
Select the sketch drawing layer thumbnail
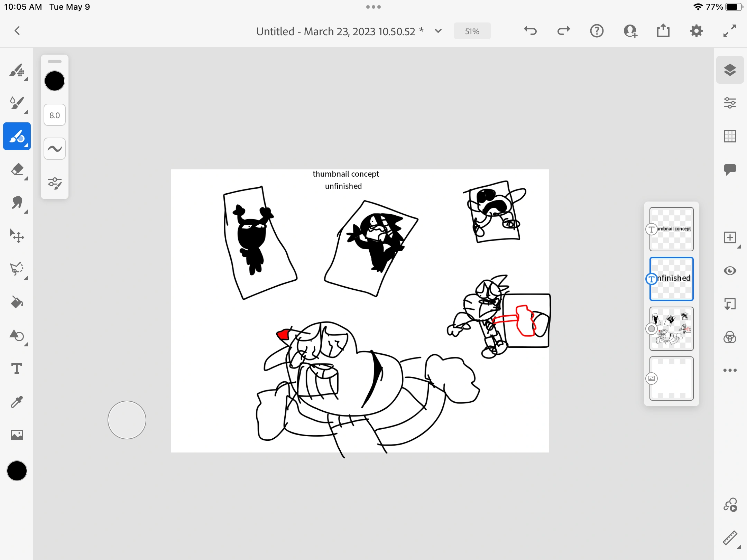671,329
